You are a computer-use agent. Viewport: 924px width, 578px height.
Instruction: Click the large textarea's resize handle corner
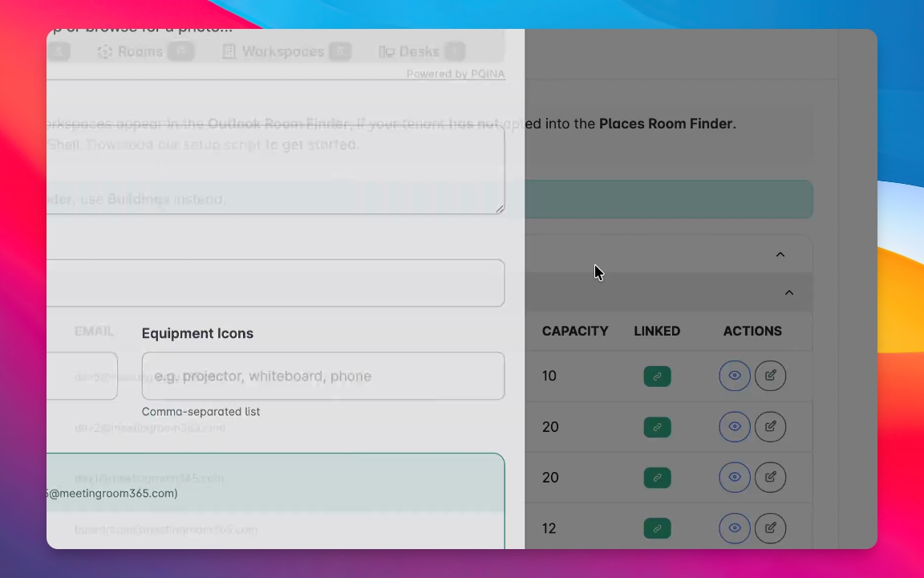(500, 209)
